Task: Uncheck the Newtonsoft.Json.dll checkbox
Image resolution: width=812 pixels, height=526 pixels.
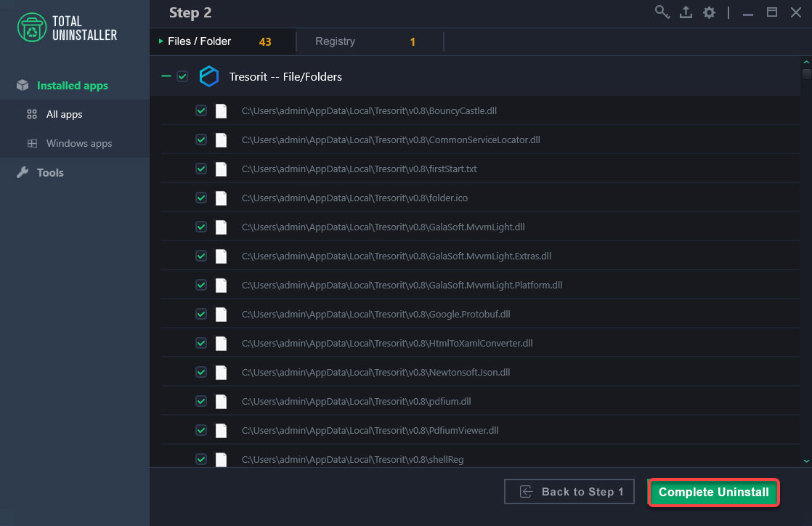Action: [x=201, y=371]
